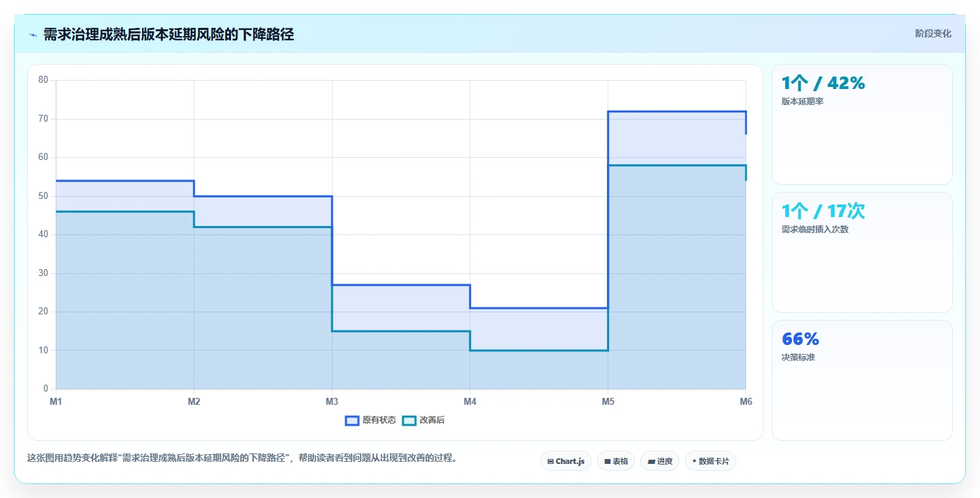Click the 20 y-axis tick label
980x498 pixels.
43,312
